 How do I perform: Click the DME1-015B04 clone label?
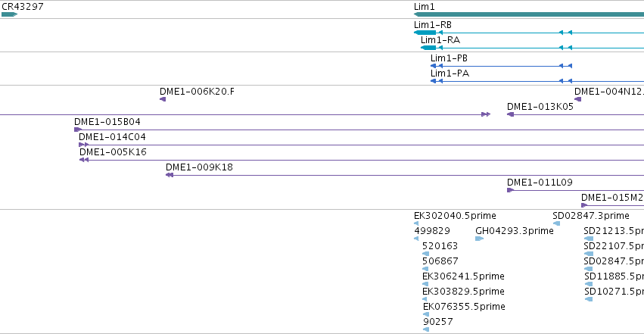point(107,122)
